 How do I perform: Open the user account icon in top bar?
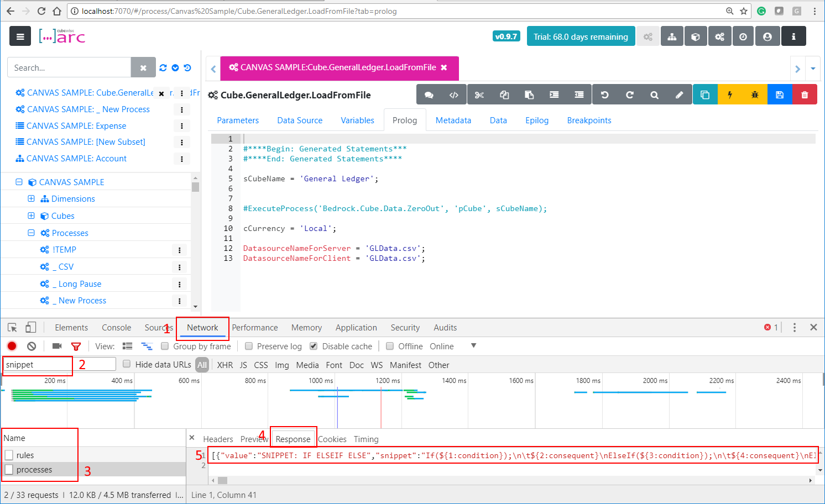767,36
